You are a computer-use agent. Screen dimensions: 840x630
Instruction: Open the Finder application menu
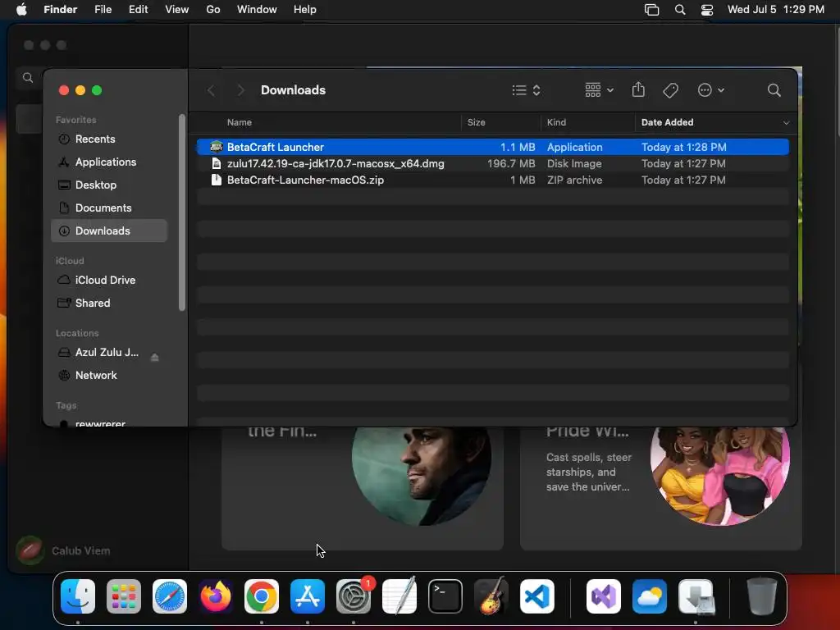61,10
